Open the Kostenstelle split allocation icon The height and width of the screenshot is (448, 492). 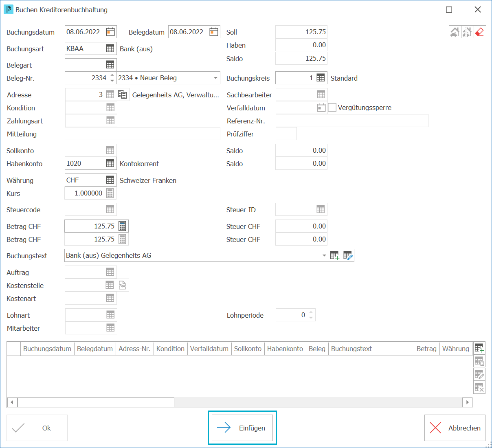[x=123, y=285]
